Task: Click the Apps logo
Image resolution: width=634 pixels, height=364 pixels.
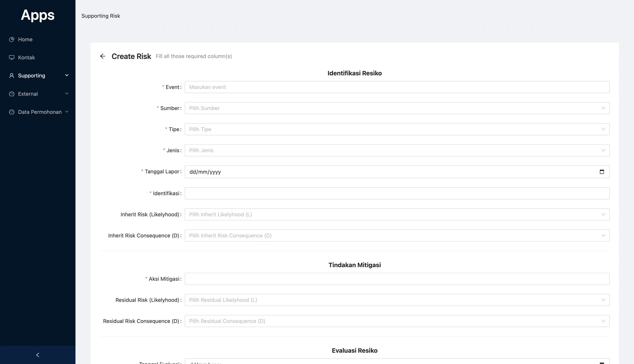Action: click(x=38, y=15)
